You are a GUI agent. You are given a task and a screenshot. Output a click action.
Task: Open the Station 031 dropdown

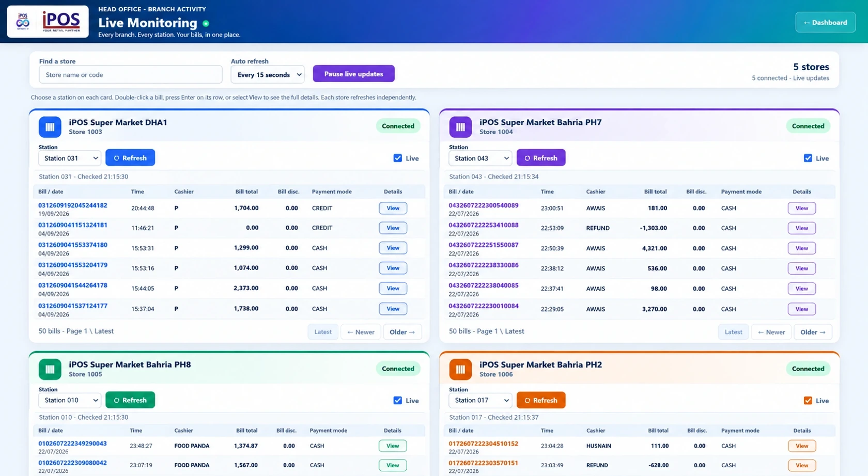[x=70, y=158]
